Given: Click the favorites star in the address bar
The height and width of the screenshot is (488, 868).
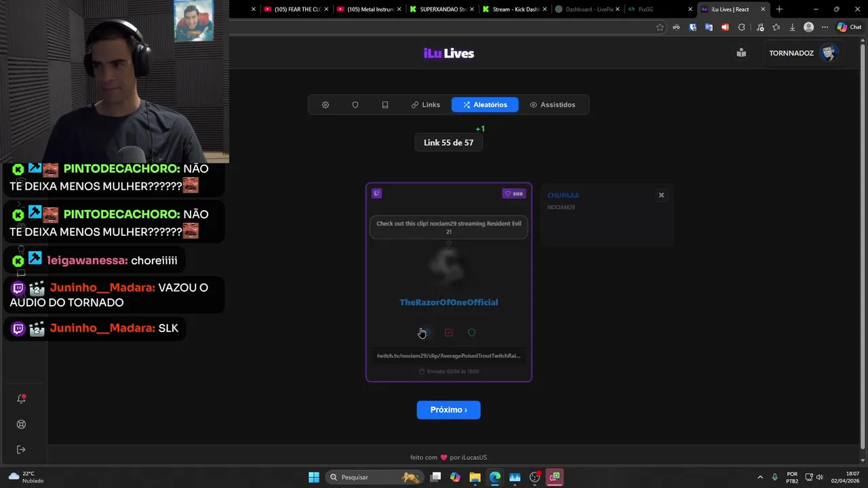Looking at the screenshot, I should click(660, 27).
